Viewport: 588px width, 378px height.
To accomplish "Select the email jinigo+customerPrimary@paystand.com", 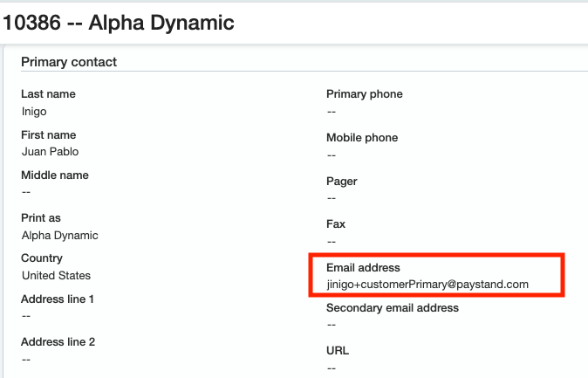I will (x=427, y=285).
